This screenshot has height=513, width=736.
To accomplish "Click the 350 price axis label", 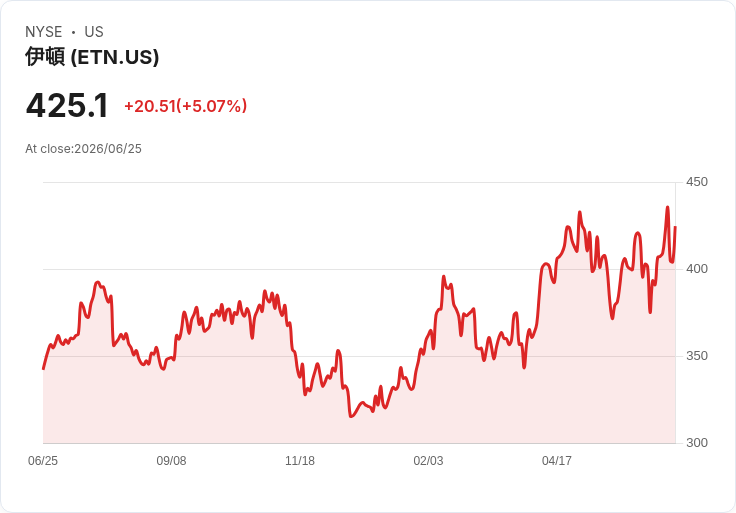I will click(x=697, y=356).
